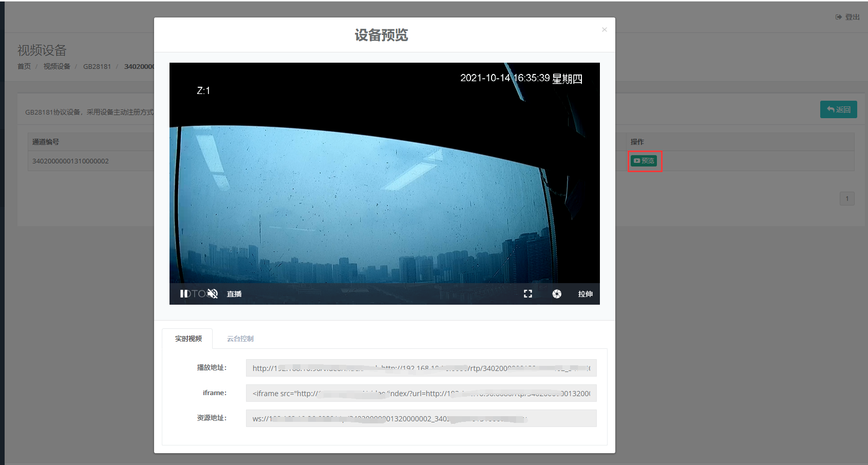Click the iframe code field
Screen dimensions: 868x465
click(x=421, y=393)
